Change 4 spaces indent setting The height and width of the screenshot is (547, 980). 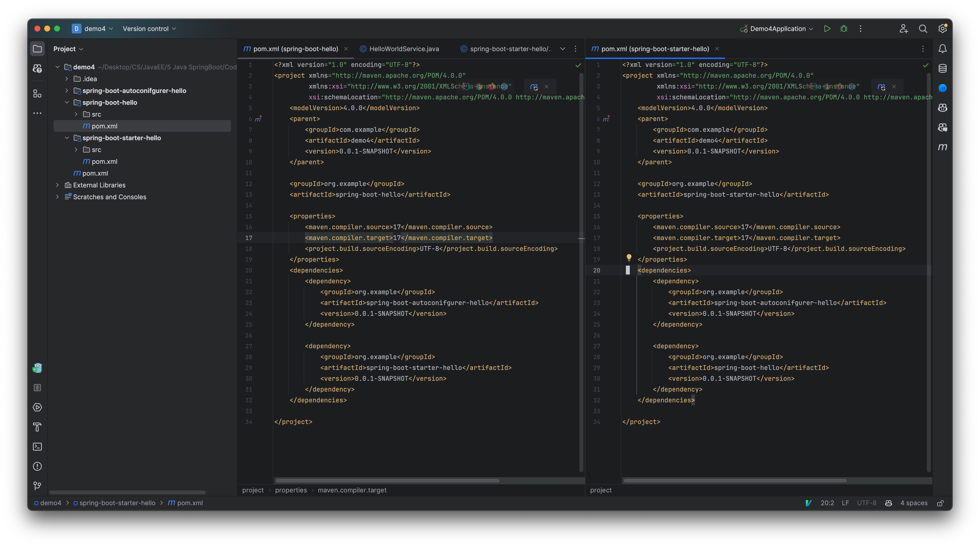(914, 503)
